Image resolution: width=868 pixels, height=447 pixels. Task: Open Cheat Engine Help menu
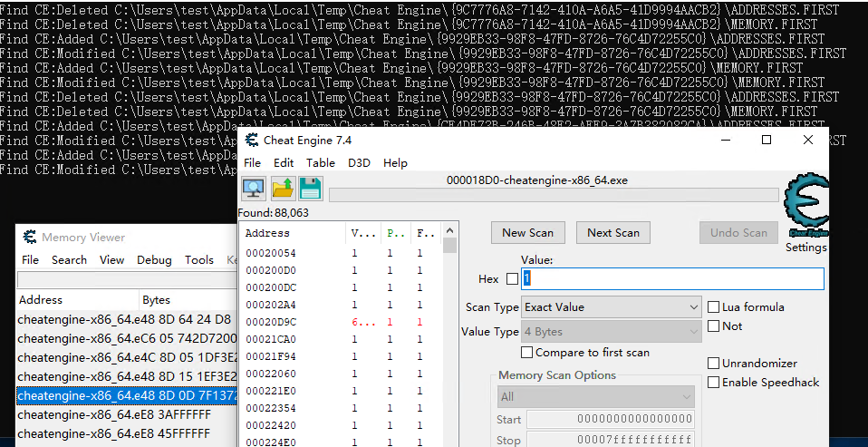point(395,163)
